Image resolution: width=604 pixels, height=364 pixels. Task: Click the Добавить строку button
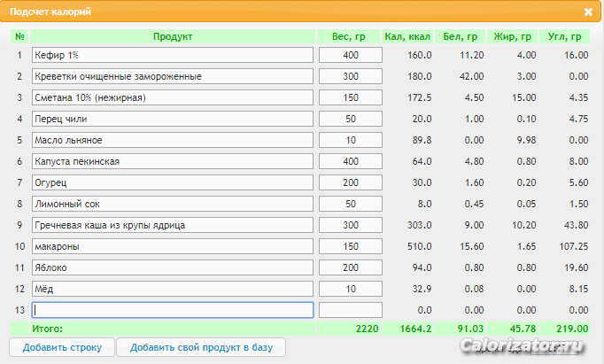click(x=62, y=347)
